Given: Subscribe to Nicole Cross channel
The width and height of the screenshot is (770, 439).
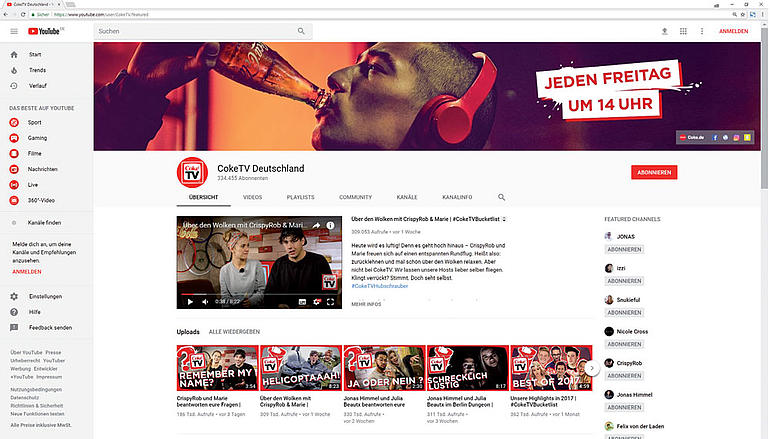Looking at the screenshot, I should 624,344.
